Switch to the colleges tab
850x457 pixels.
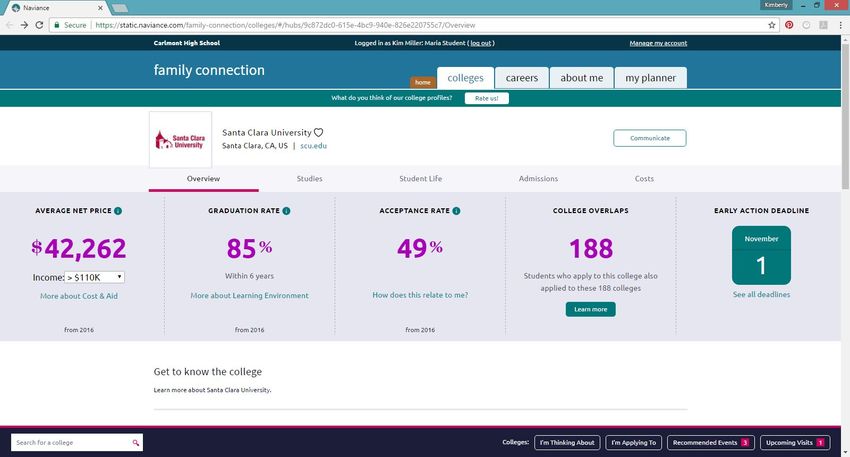click(x=465, y=78)
